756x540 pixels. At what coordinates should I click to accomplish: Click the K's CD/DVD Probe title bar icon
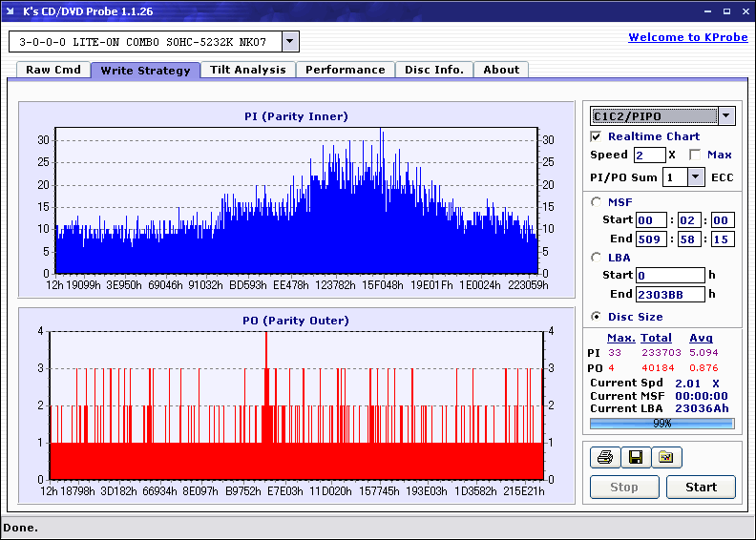click(12, 10)
